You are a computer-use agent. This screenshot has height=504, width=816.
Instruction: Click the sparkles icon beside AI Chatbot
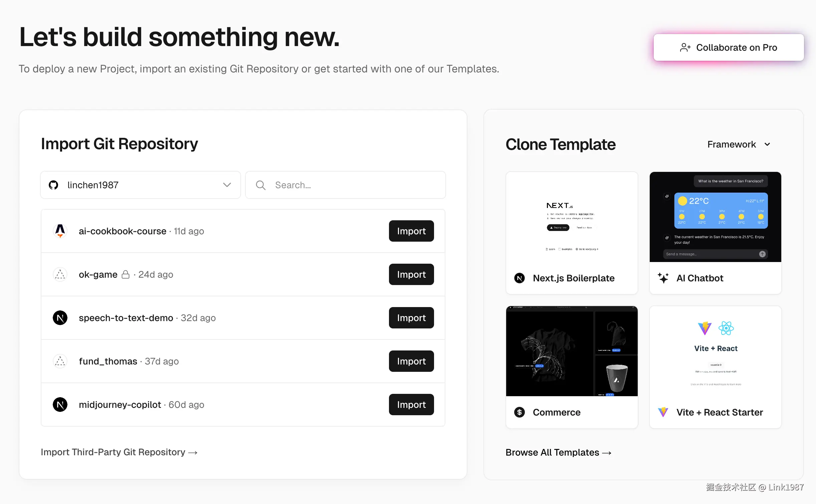point(663,278)
